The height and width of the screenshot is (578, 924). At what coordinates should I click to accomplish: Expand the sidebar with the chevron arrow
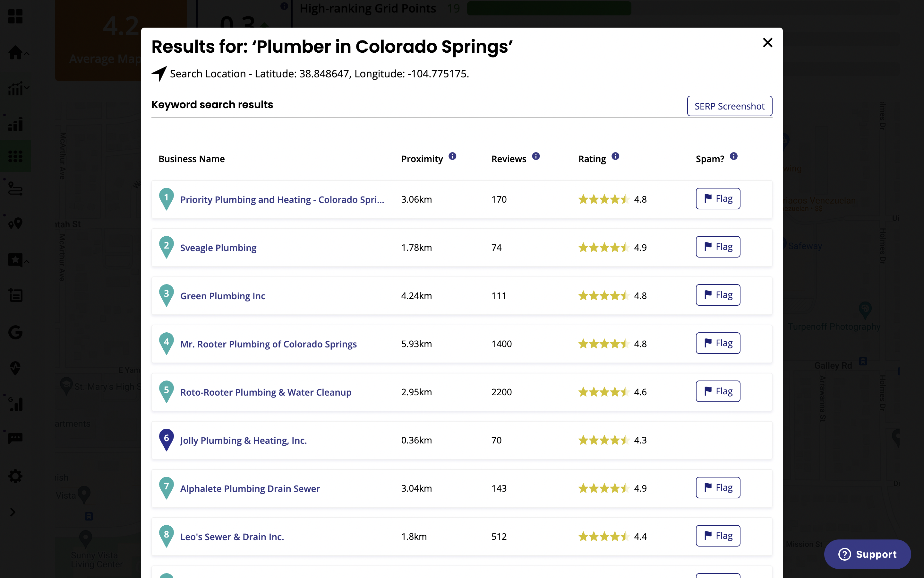point(13,512)
